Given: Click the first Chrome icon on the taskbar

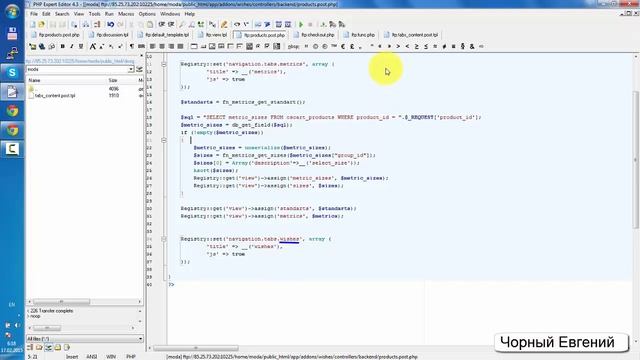Looking at the screenshot, I should point(12,111).
